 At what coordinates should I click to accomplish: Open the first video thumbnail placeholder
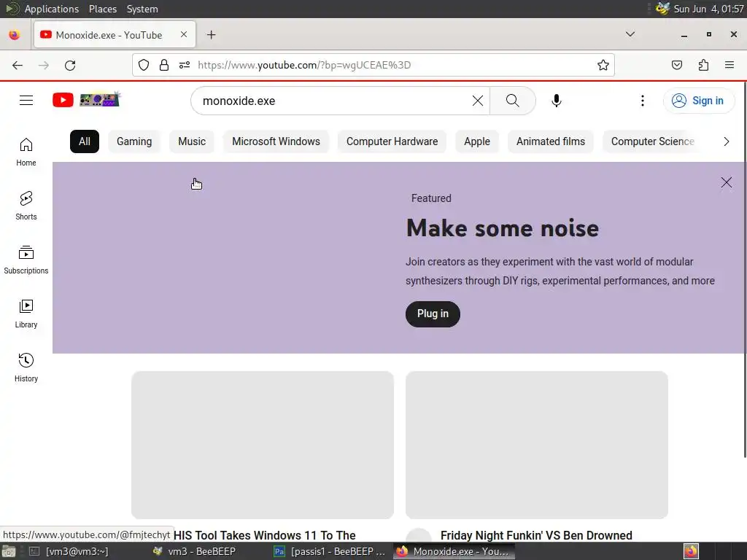tap(263, 445)
